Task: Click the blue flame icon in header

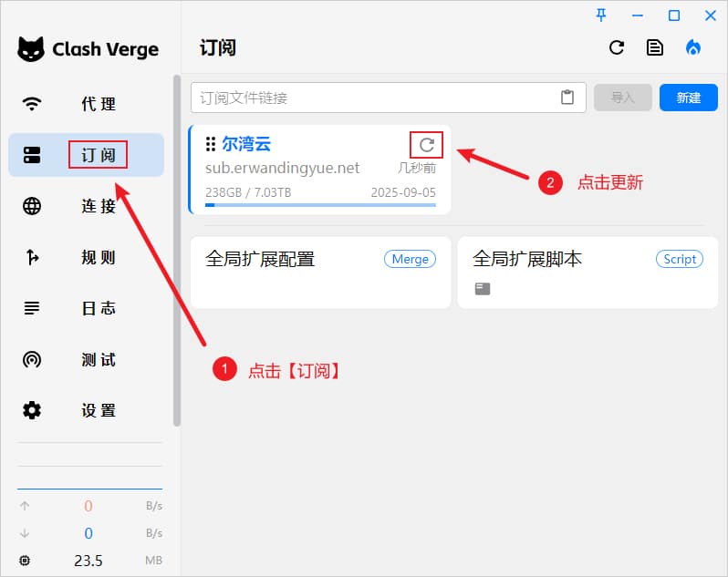Action: (x=693, y=47)
